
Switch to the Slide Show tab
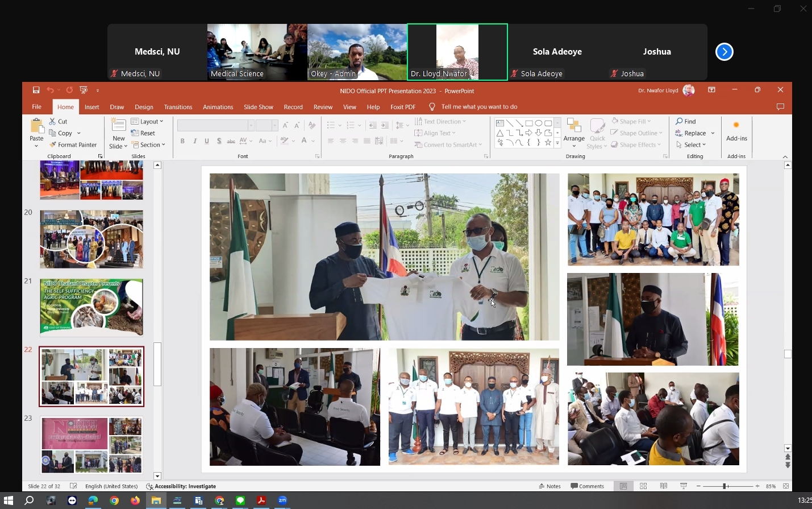pyautogui.click(x=258, y=107)
